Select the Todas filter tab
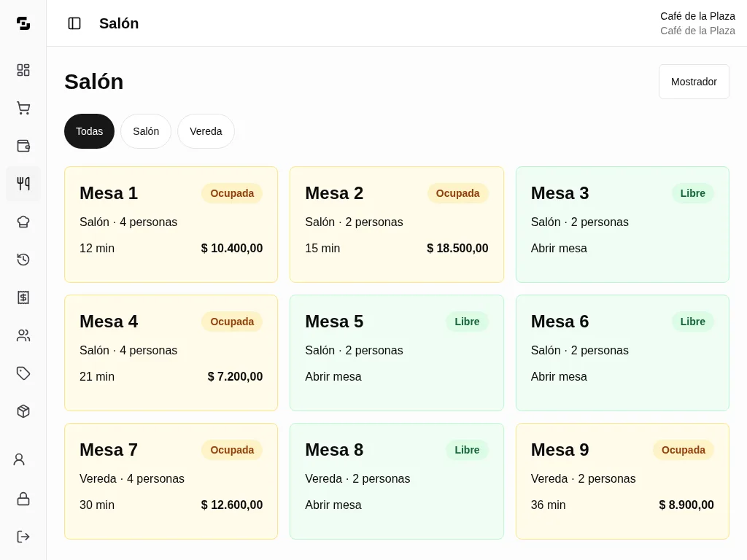747x560 pixels. click(x=89, y=131)
